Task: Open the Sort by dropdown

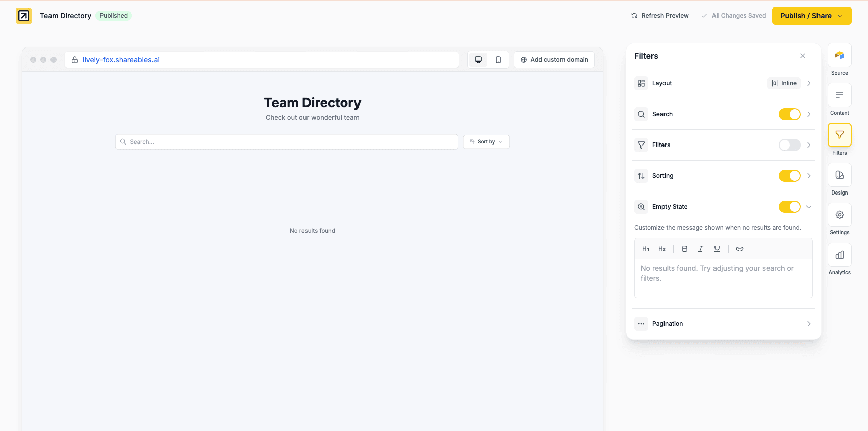Action: point(486,142)
